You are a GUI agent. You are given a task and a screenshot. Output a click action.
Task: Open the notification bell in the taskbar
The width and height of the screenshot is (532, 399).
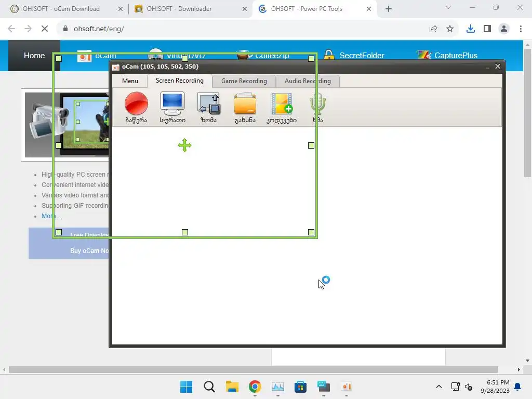point(518,387)
